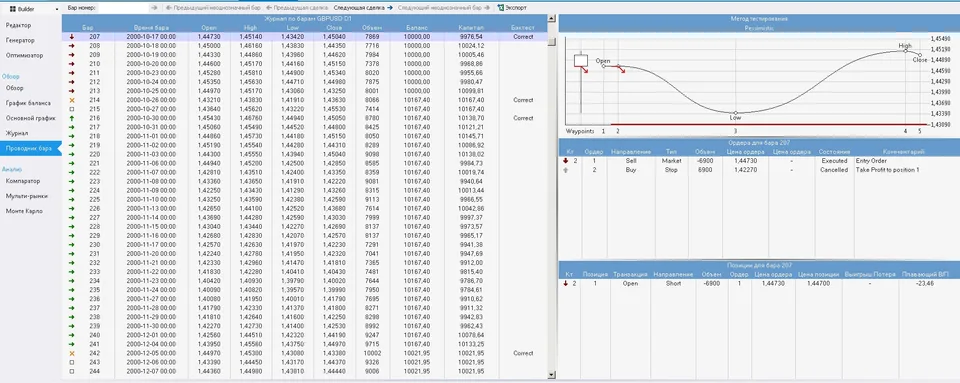
Task: Click Correct backtest cell for bar 242
Action: (523, 353)
